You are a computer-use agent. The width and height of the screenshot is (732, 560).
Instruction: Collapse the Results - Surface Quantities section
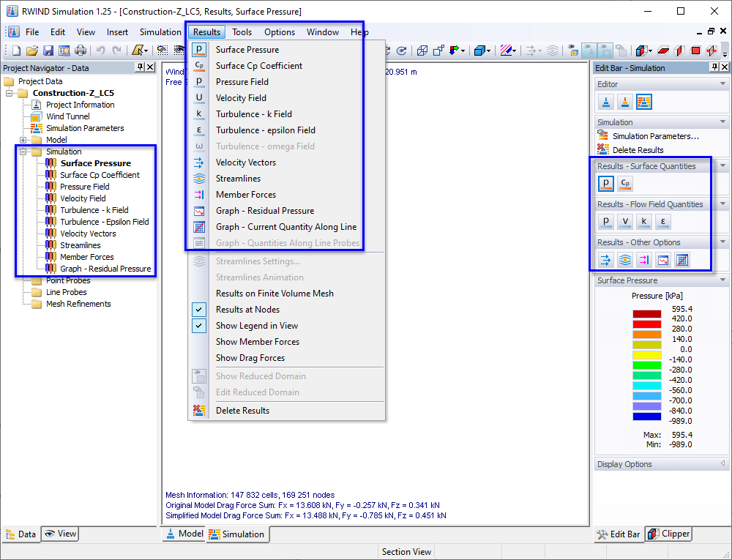pos(722,166)
